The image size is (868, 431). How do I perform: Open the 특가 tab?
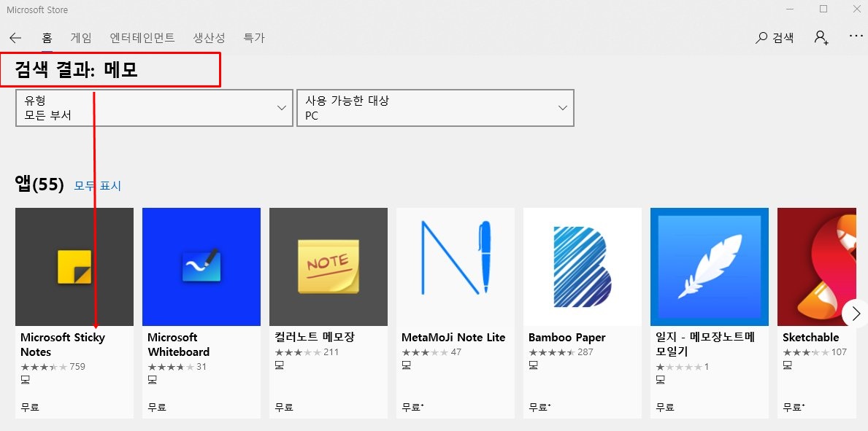[x=254, y=38]
